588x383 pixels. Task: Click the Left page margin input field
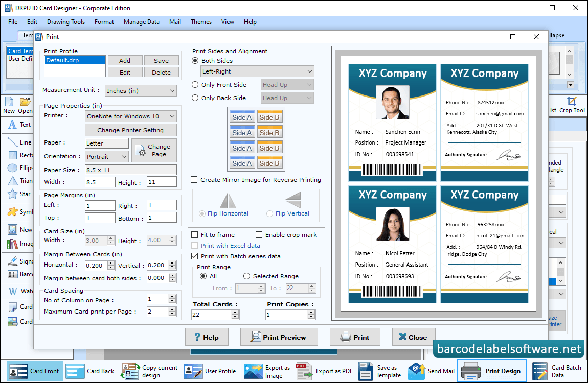(100, 205)
